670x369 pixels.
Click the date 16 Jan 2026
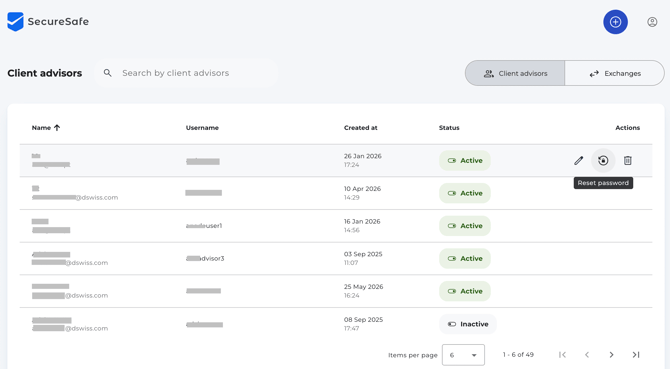tap(362, 221)
